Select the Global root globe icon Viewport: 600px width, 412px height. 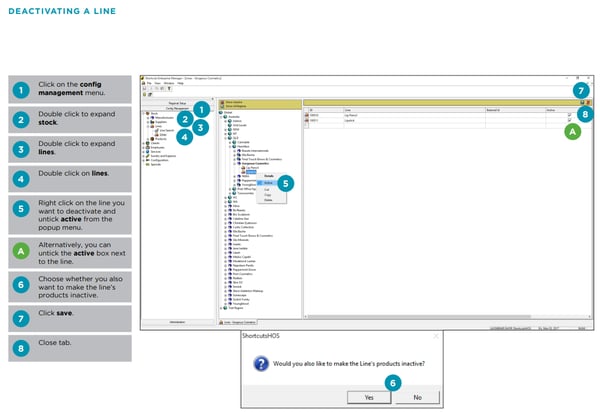coord(221,112)
